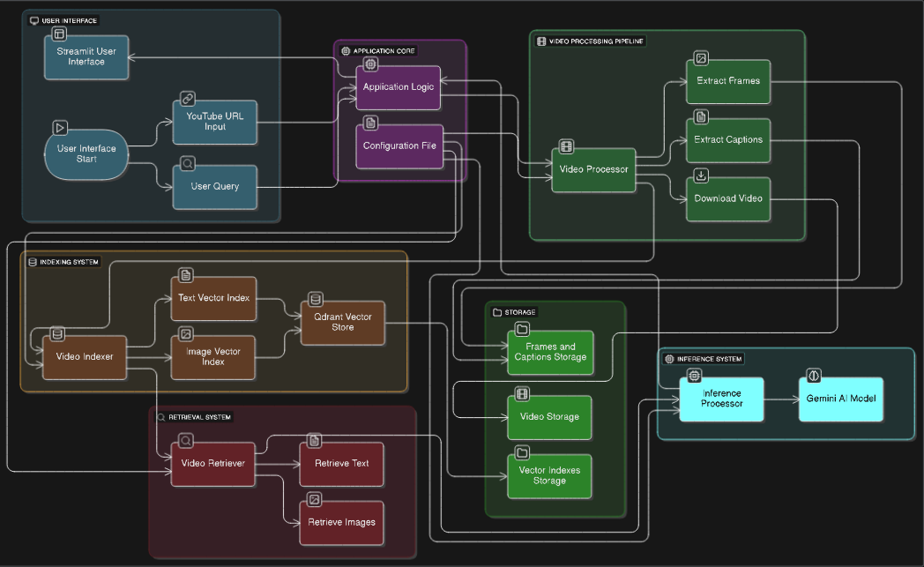The width and height of the screenshot is (924, 567).
Task: Click the play icon on User Interface Start
Action: click(61, 127)
